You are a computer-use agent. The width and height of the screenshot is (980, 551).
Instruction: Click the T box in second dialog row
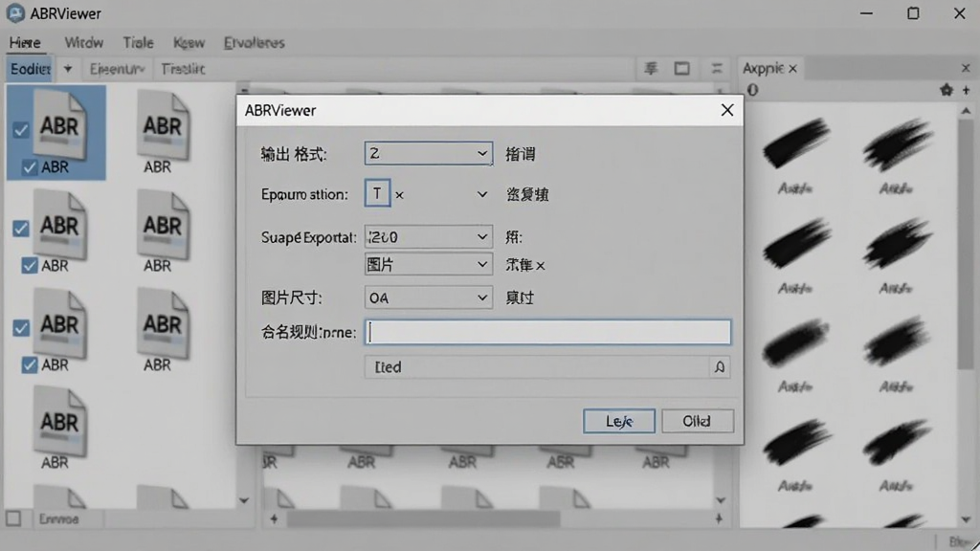(x=377, y=193)
